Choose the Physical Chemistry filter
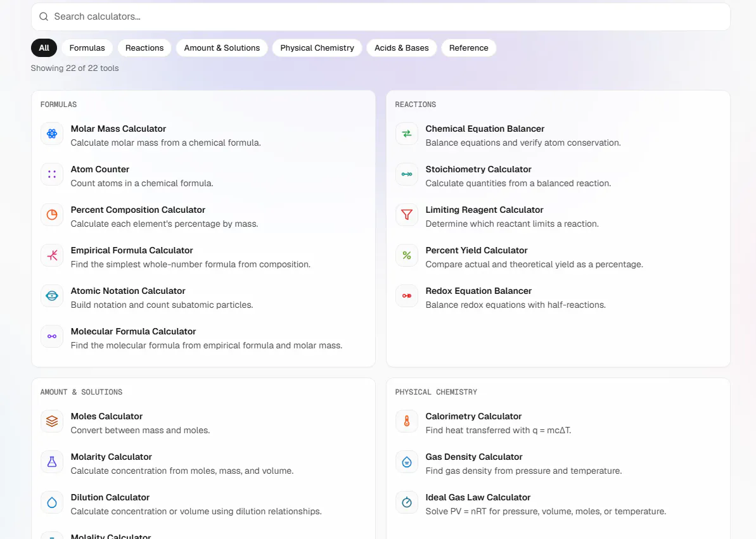This screenshot has width=756, height=539. pos(317,48)
